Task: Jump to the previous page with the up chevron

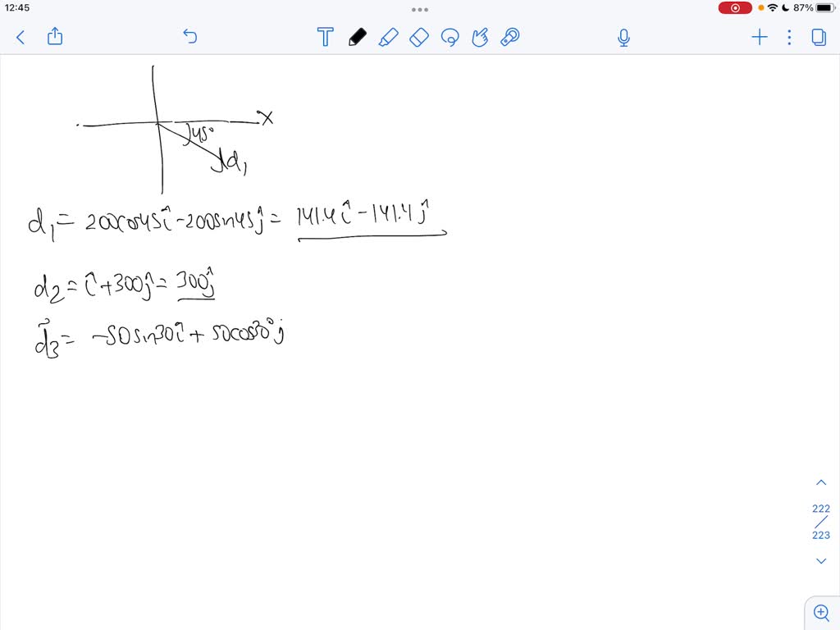Action: click(821, 482)
